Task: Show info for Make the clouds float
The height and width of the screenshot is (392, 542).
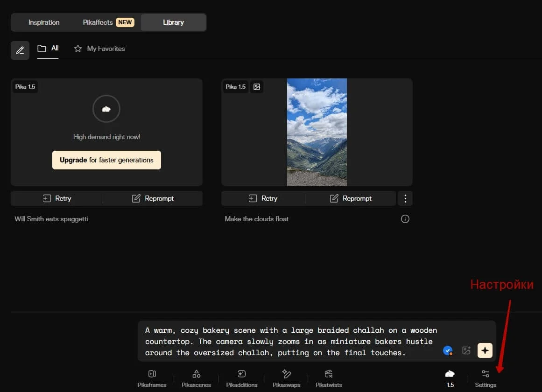Action: click(405, 219)
